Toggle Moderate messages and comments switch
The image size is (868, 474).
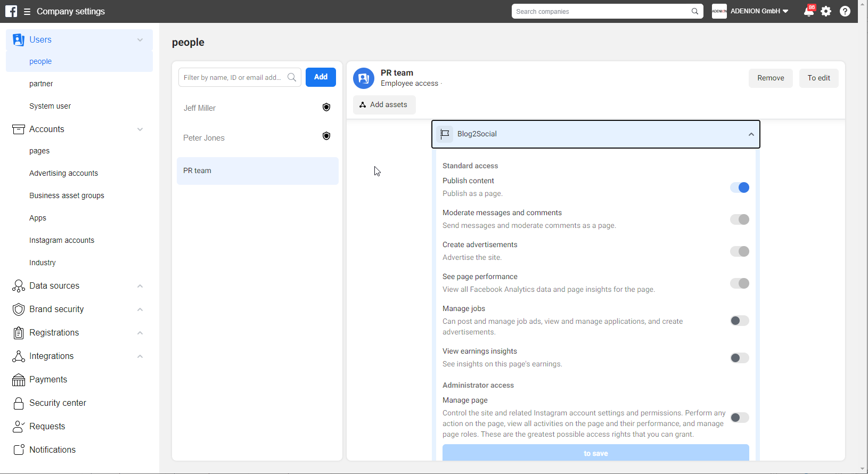pyautogui.click(x=740, y=219)
